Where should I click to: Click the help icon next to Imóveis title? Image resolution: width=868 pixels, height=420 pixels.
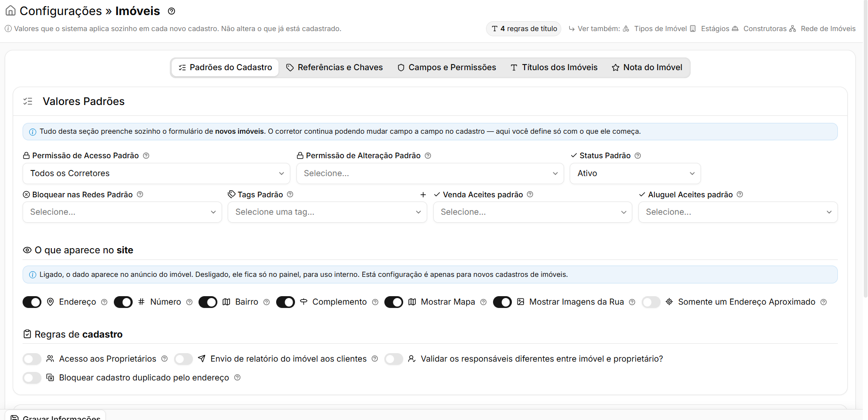coord(172,11)
